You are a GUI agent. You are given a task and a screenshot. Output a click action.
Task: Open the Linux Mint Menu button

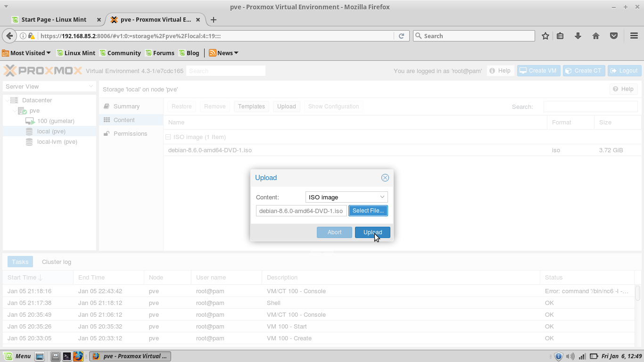pyautogui.click(x=17, y=356)
